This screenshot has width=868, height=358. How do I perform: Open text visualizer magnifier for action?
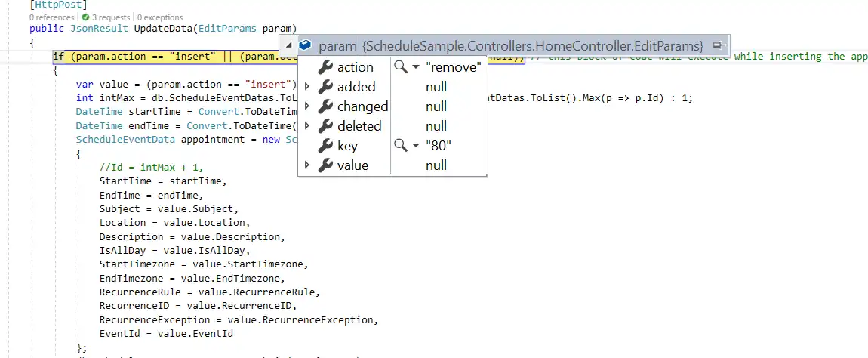coord(400,67)
